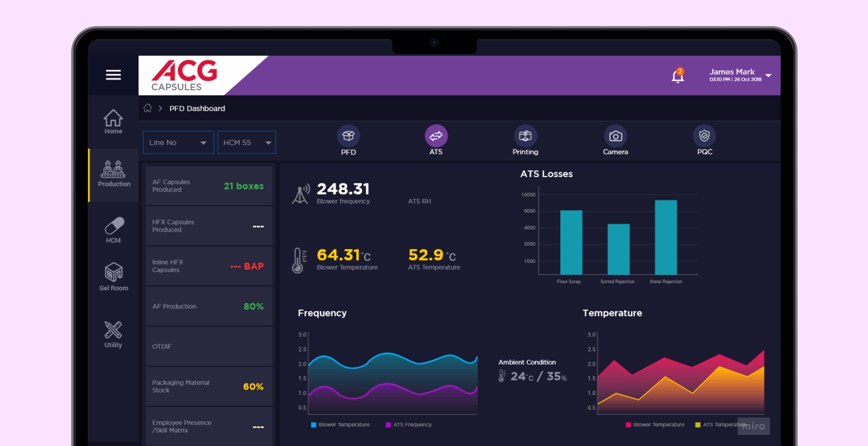Select the Camera icon
The width and height of the screenshot is (868, 446).
(615, 136)
